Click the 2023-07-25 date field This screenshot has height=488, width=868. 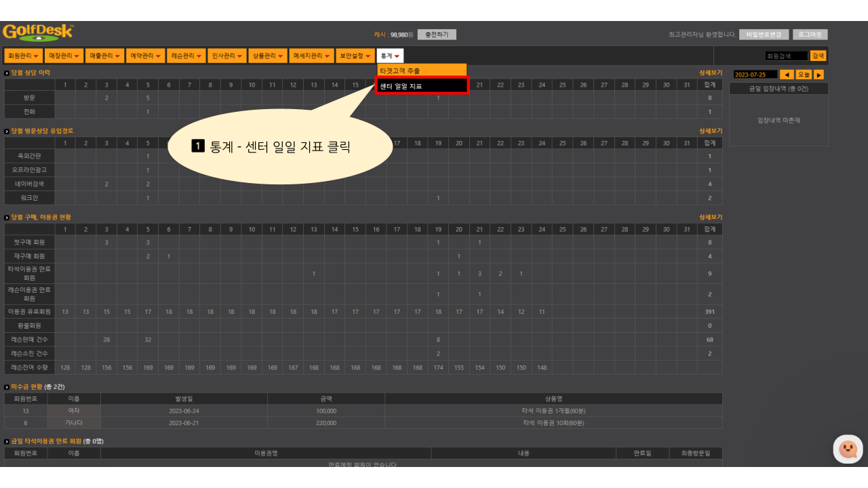pos(755,75)
